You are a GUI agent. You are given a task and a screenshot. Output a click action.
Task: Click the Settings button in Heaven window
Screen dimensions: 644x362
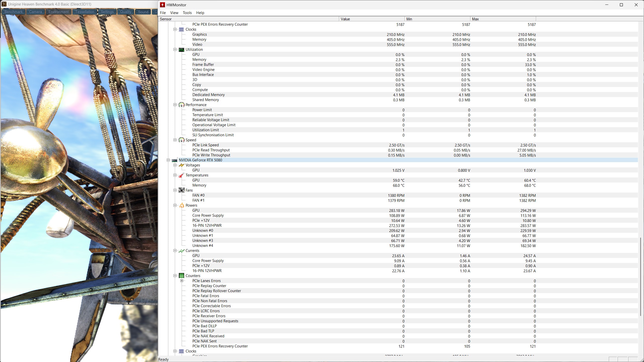click(x=107, y=12)
